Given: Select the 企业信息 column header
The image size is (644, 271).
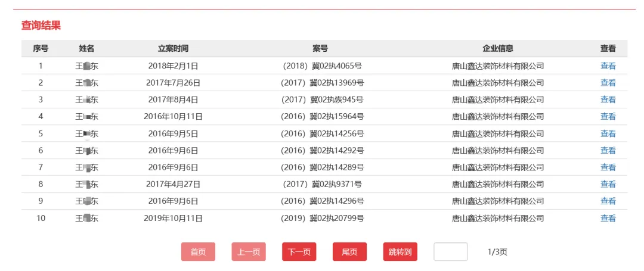Looking at the screenshot, I should tap(498, 48).
